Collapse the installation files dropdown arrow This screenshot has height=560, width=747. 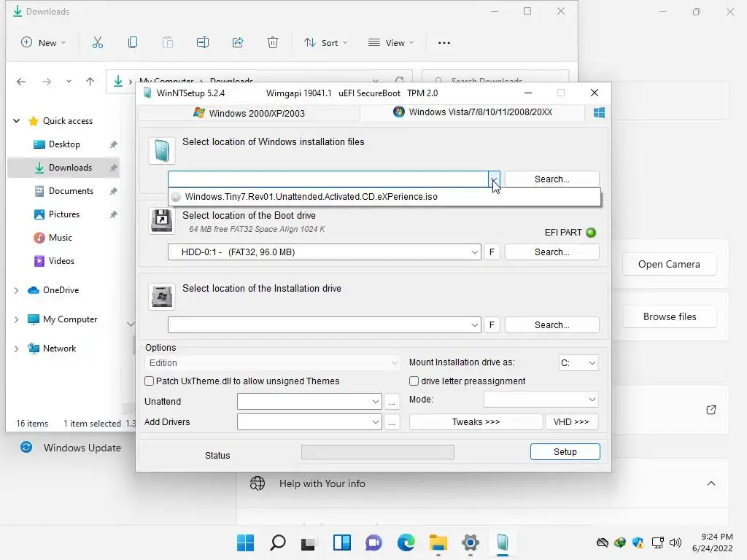494,179
